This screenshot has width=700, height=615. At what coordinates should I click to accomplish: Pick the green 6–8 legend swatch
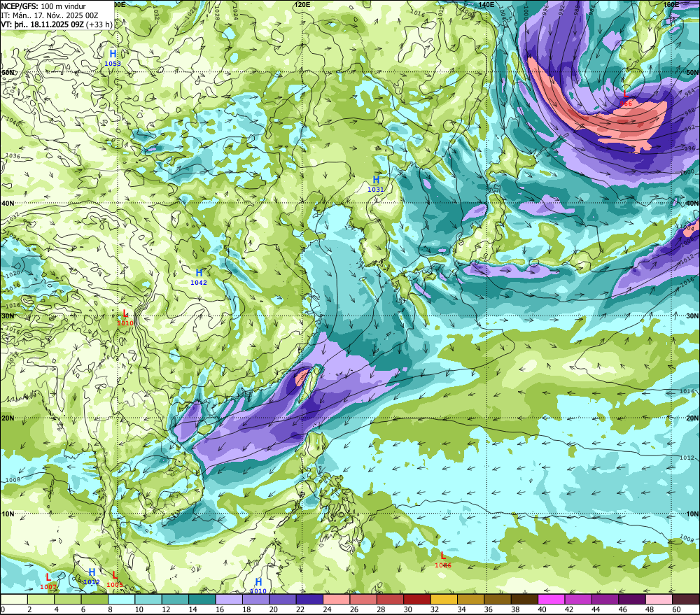(94, 600)
